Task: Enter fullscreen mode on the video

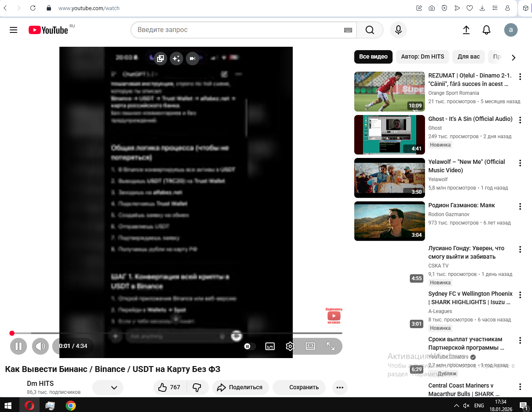Action: (x=331, y=346)
